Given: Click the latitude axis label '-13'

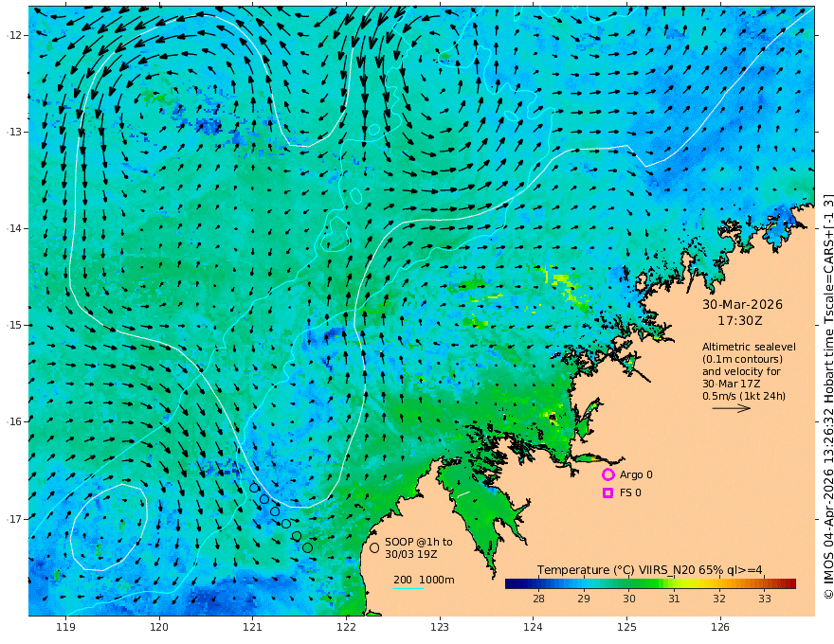Looking at the screenshot, I should pyautogui.click(x=13, y=132).
